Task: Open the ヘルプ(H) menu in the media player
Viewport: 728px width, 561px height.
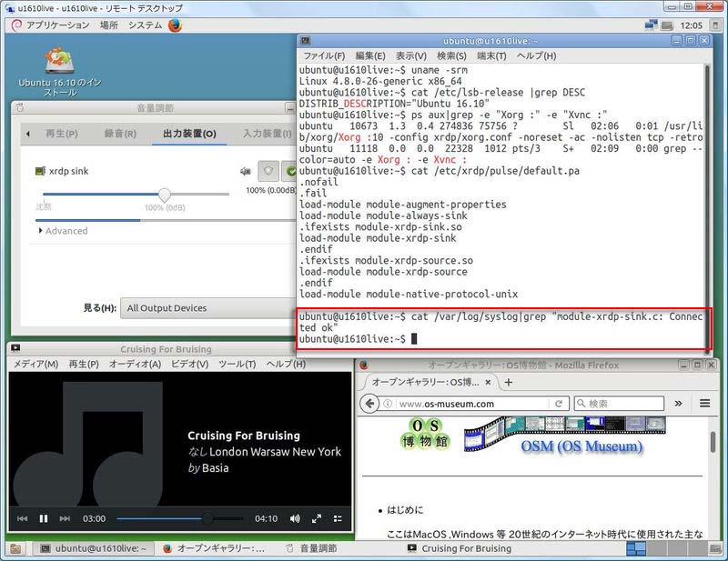Action: point(286,365)
